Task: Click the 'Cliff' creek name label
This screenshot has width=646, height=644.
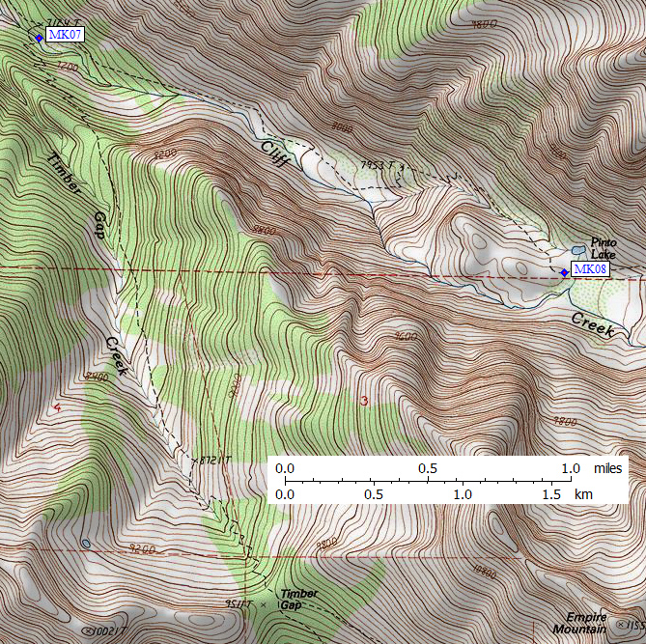Action: 273,153
